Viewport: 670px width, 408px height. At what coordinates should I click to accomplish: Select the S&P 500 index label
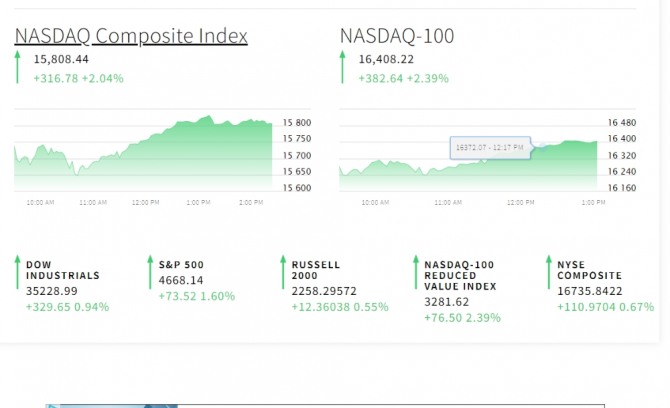pos(181,265)
